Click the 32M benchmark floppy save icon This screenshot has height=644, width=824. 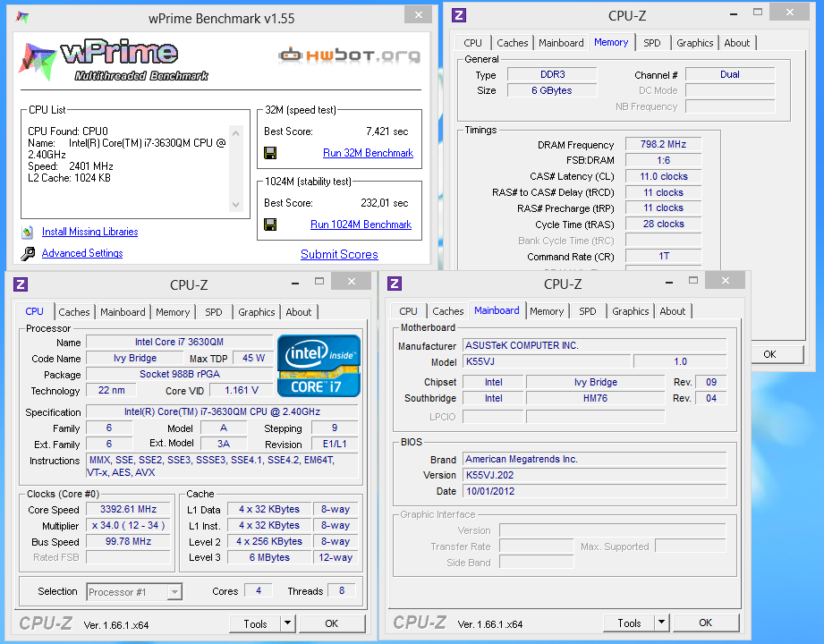(x=270, y=153)
